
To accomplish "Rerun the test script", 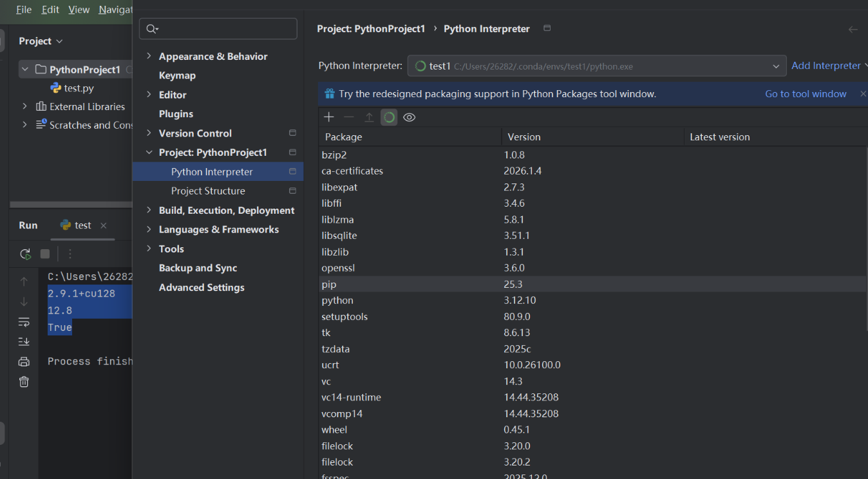I will pyautogui.click(x=25, y=254).
